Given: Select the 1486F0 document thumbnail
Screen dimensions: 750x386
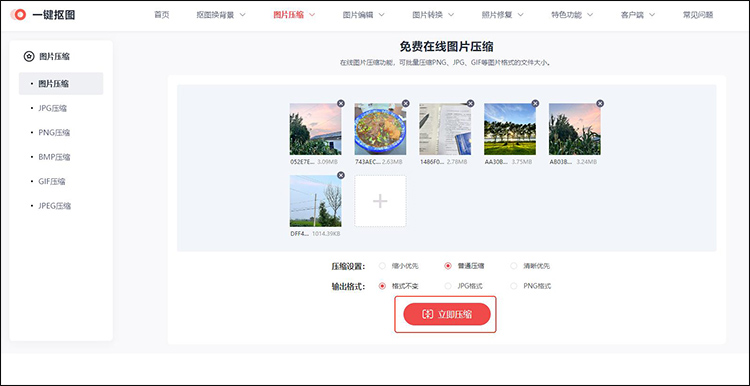Looking at the screenshot, I should click(x=445, y=129).
